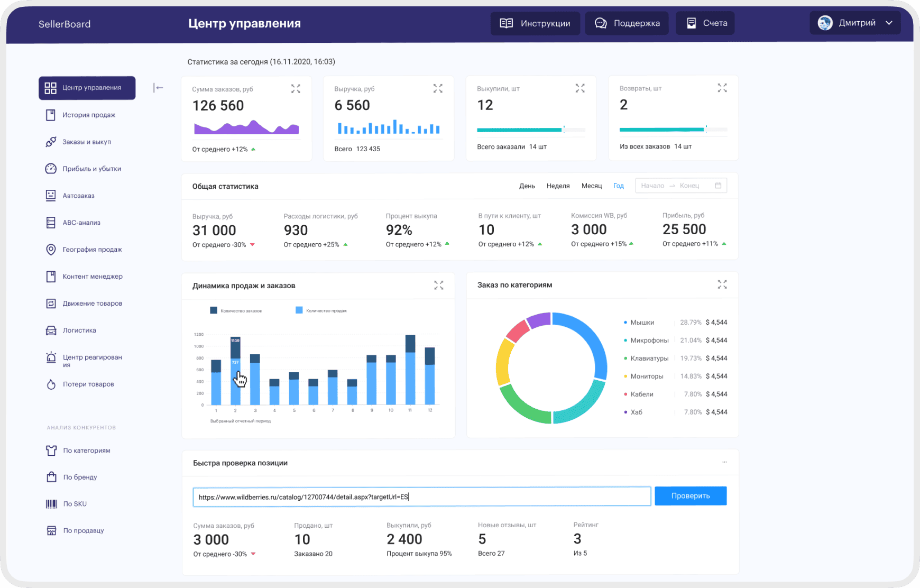
Task: Click the 126 560 order sum value
Action: (218, 106)
